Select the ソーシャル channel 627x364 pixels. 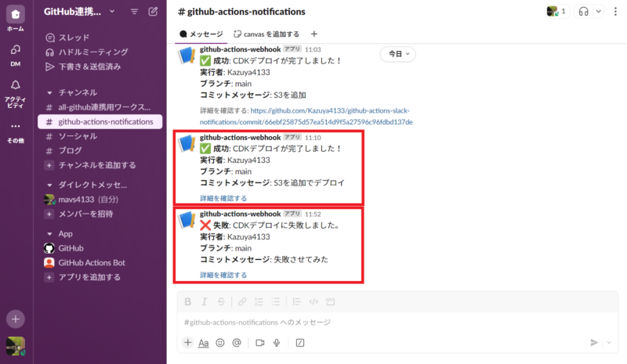click(100, 136)
